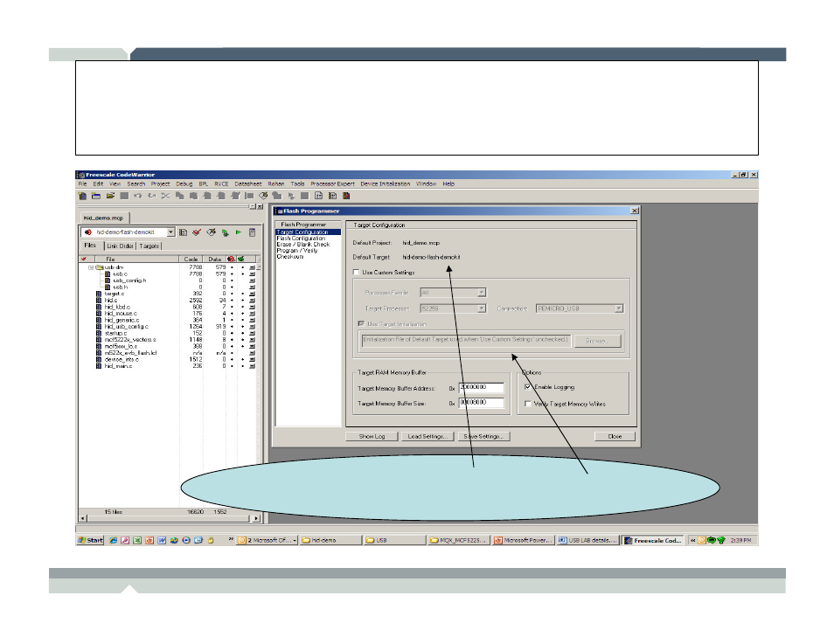Open the Project Inspector icon
This screenshot has height=644, width=834.
[252, 232]
